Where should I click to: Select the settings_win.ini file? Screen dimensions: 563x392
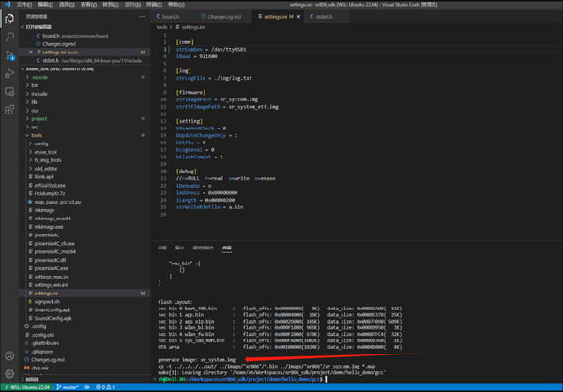point(84,285)
